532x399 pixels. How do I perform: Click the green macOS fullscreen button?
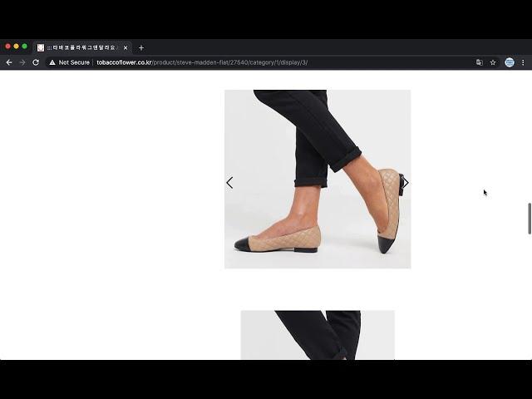pyautogui.click(x=25, y=47)
